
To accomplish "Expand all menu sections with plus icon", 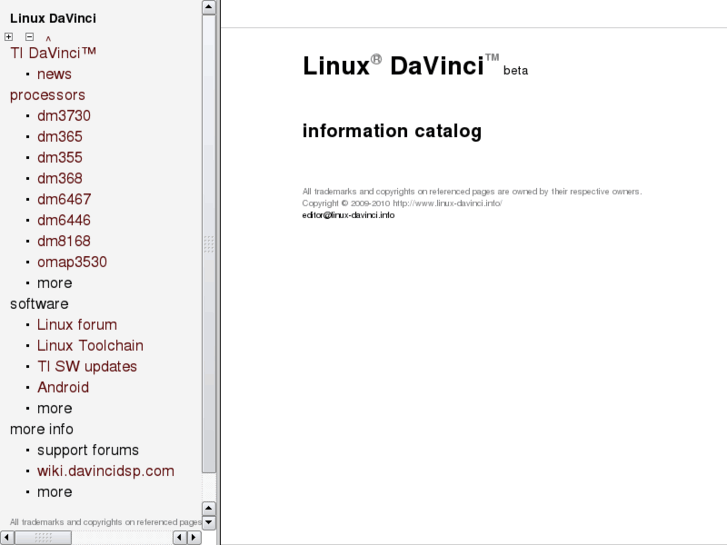I will point(8,37).
